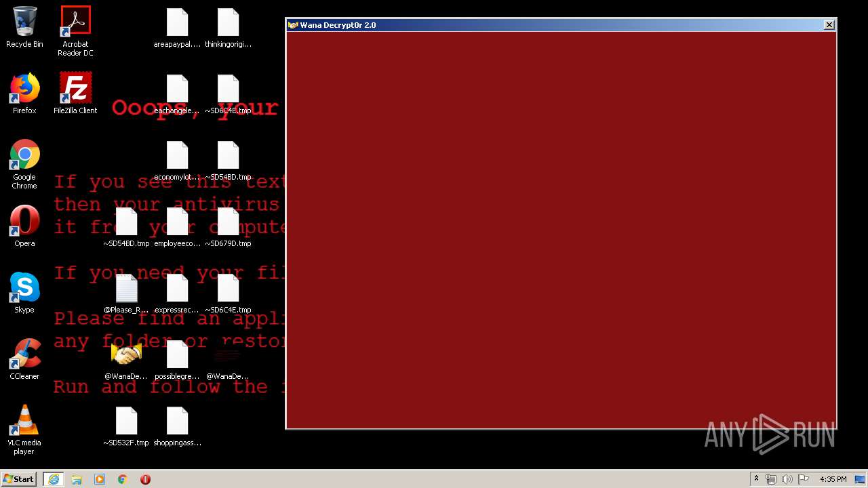Select the ~SD532F.tmp file icon
This screenshot has height=488, width=868.
point(126,426)
